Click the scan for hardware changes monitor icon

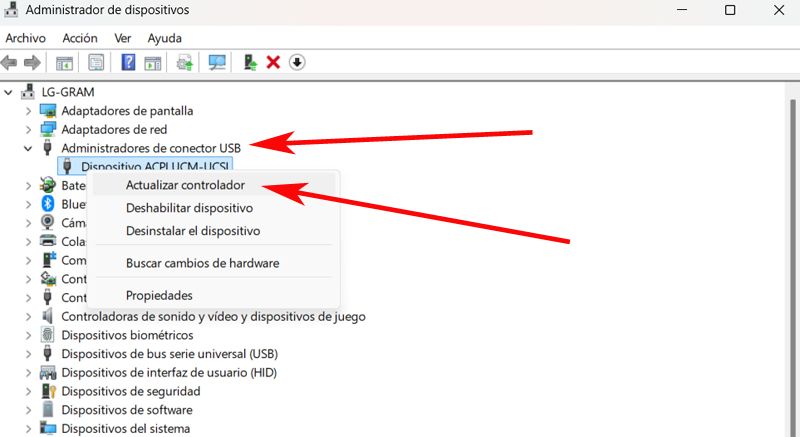217,62
